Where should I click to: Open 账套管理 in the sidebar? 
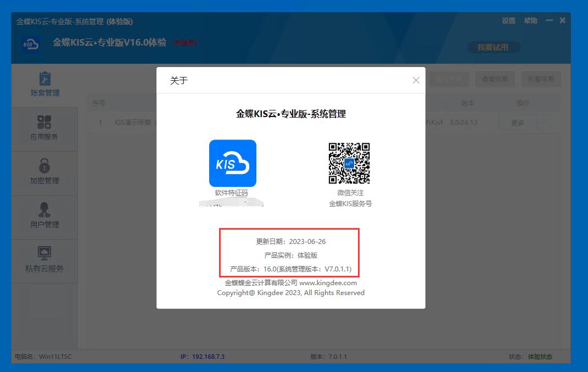(x=44, y=85)
